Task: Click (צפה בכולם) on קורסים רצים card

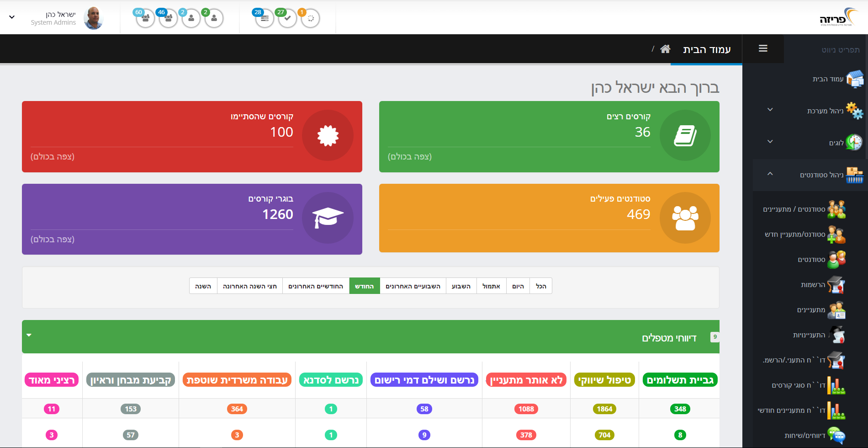Action: coord(410,157)
